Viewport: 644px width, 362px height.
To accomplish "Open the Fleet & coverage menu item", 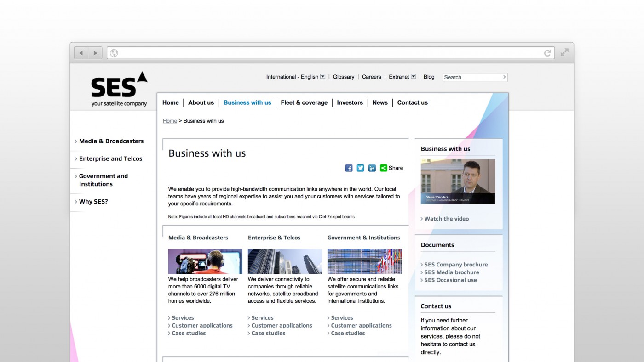I will [304, 102].
